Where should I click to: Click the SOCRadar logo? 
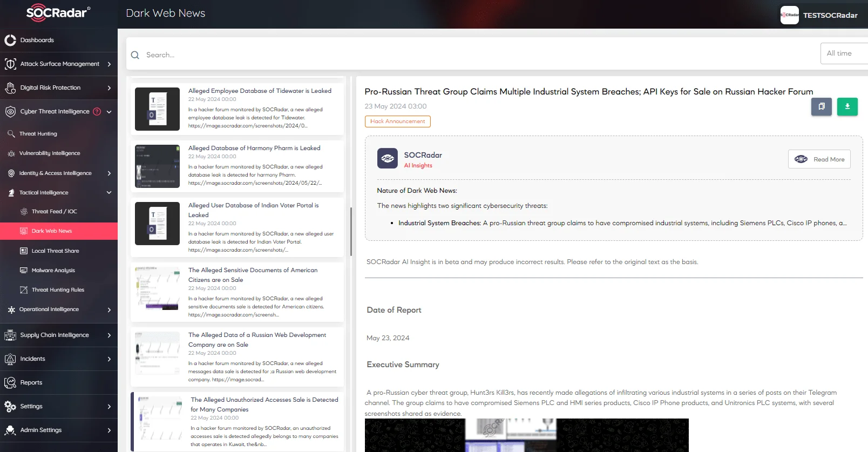tap(58, 12)
